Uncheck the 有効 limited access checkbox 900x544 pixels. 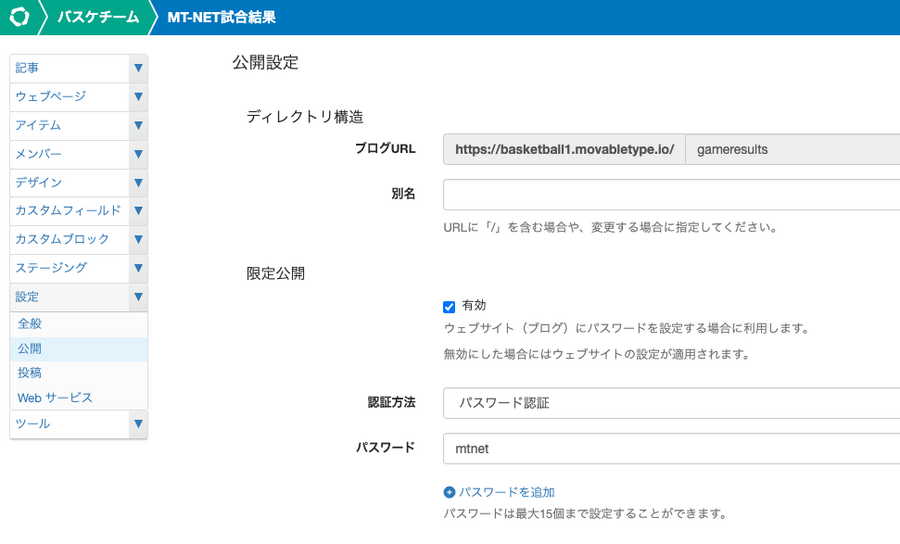tap(449, 307)
